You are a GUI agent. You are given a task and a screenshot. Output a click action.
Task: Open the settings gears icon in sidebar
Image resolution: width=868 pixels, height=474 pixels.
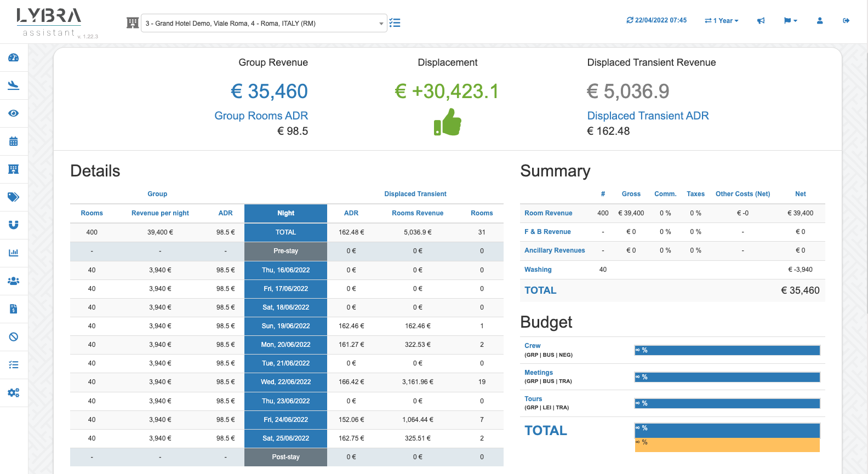point(14,392)
